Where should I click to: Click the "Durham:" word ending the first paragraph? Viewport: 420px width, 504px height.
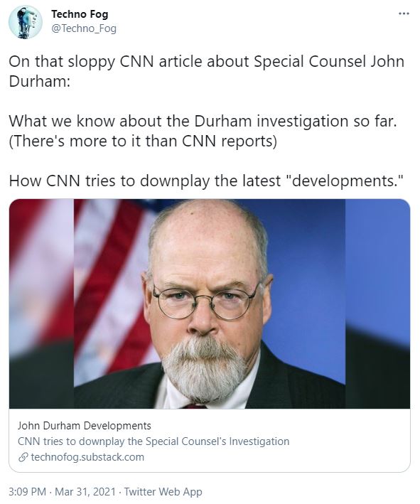pyautogui.click(x=40, y=81)
